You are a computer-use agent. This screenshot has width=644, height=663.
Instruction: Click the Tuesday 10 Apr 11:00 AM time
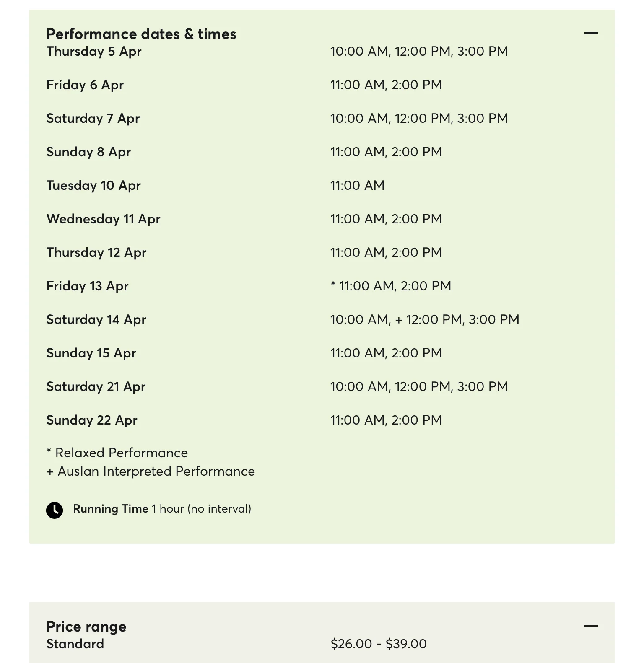point(358,185)
